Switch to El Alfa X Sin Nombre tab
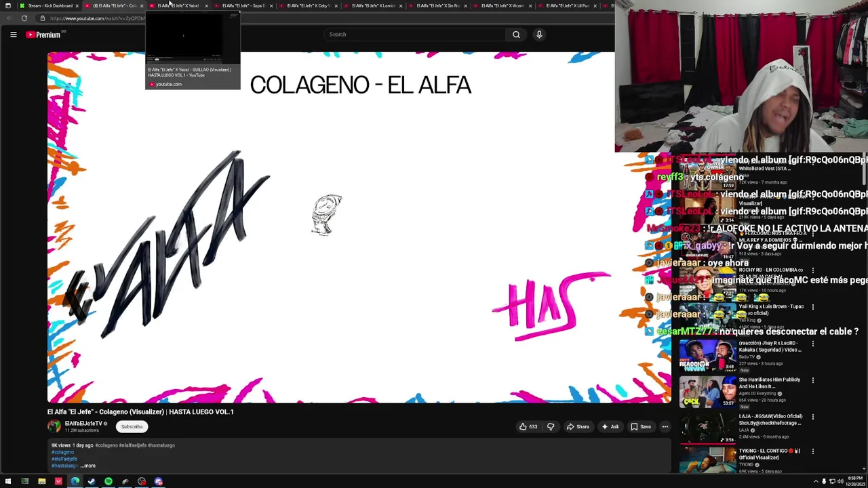Image resolution: width=868 pixels, height=488 pixels. tap(437, 5)
